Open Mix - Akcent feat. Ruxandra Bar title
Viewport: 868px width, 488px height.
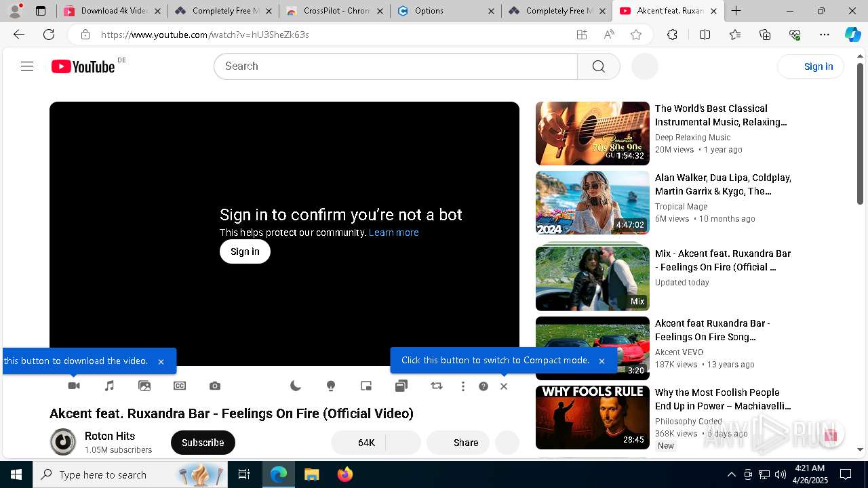point(723,260)
